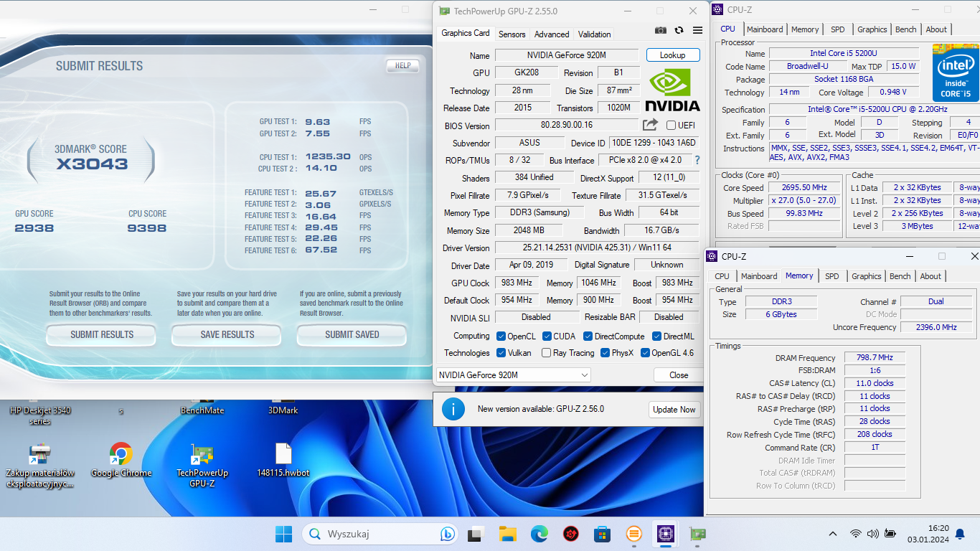Click the Wyszukaj taskbar search field

[x=380, y=534]
